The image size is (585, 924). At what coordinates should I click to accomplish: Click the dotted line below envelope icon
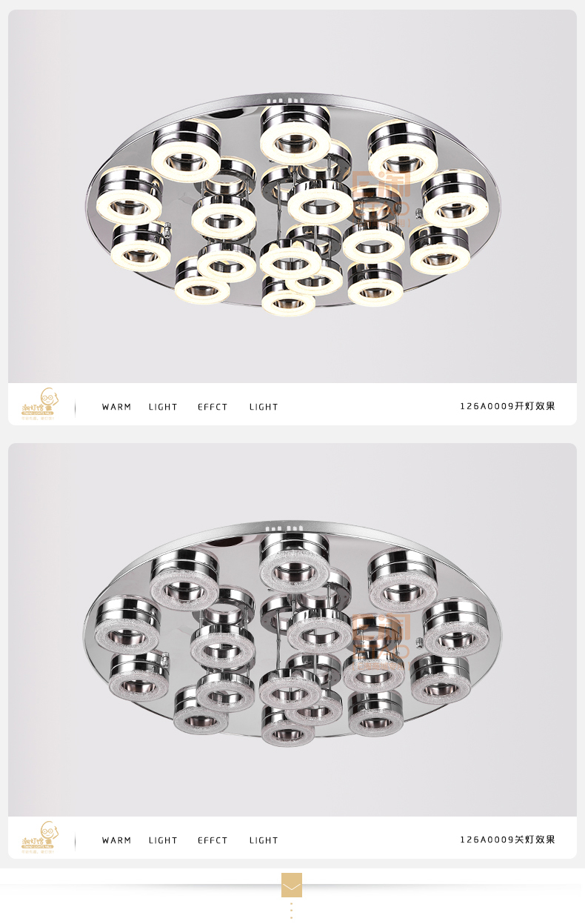point(292,911)
